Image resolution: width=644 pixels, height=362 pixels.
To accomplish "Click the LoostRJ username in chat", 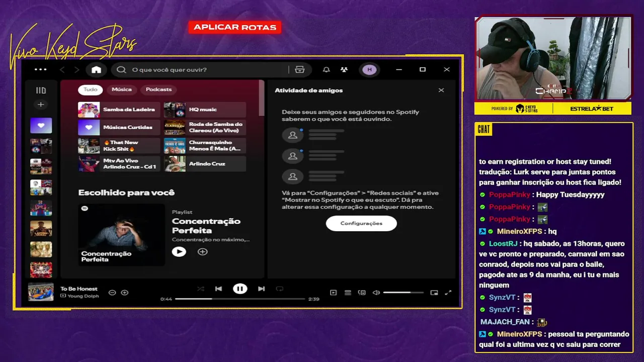I will [503, 243].
